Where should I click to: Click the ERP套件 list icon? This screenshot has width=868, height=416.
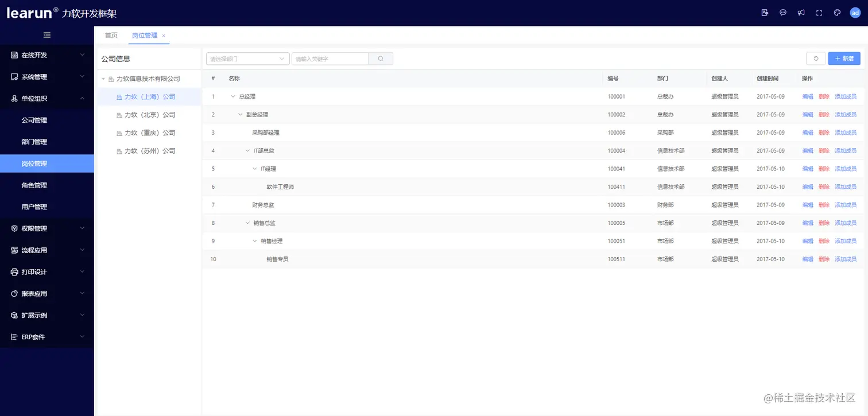(14, 337)
